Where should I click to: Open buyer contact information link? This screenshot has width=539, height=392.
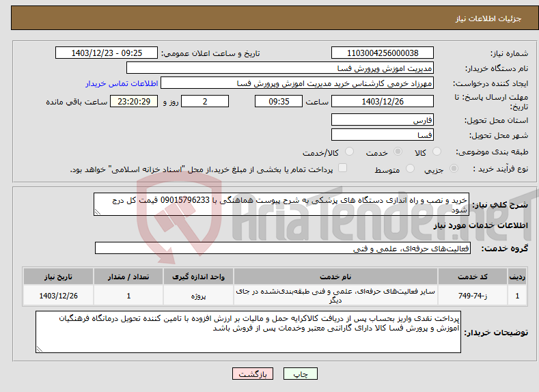click(122, 83)
